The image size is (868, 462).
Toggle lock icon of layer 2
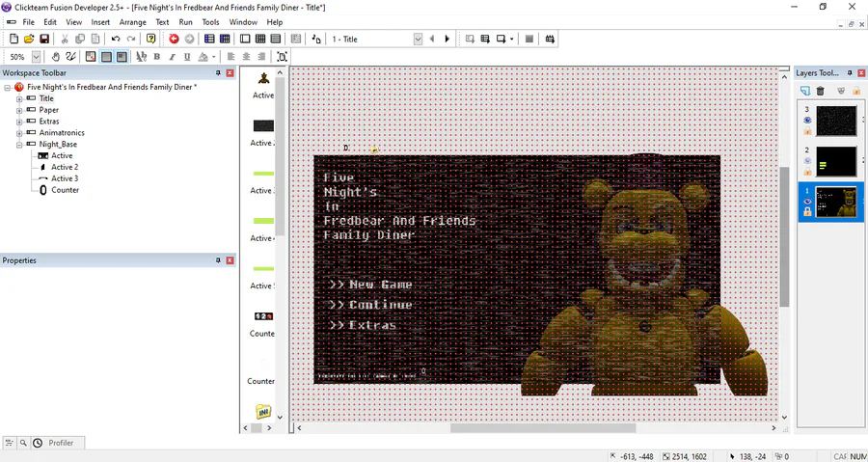807,171
